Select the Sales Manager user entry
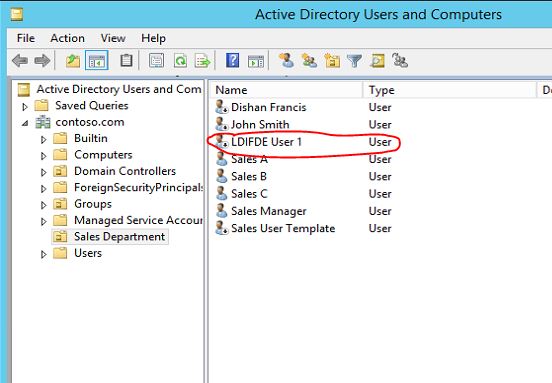The image size is (552, 383). click(269, 211)
